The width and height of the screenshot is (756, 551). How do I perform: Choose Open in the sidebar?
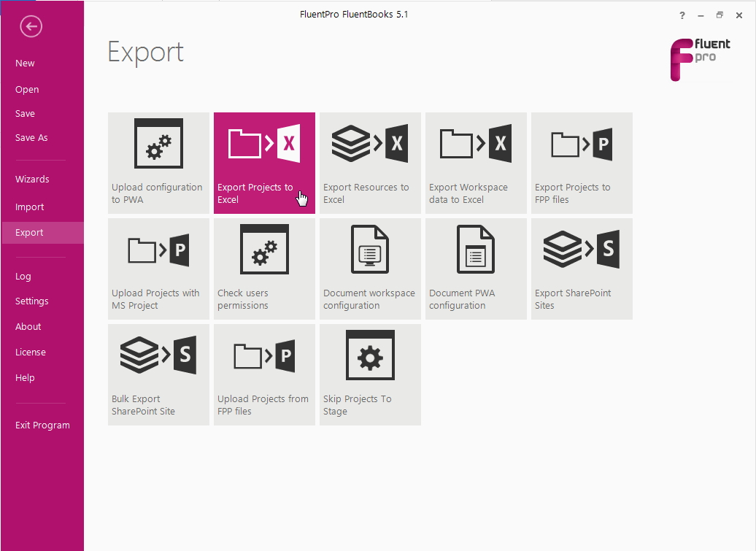coord(27,89)
